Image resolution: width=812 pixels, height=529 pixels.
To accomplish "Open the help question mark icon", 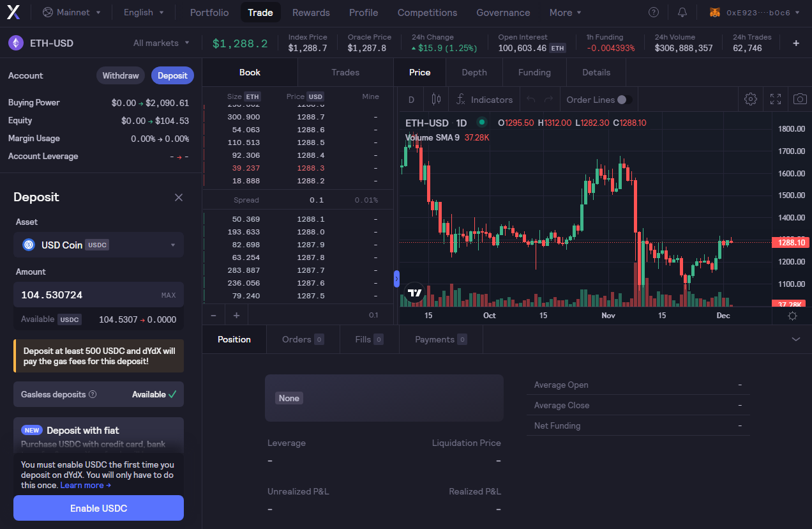I will tap(654, 12).
